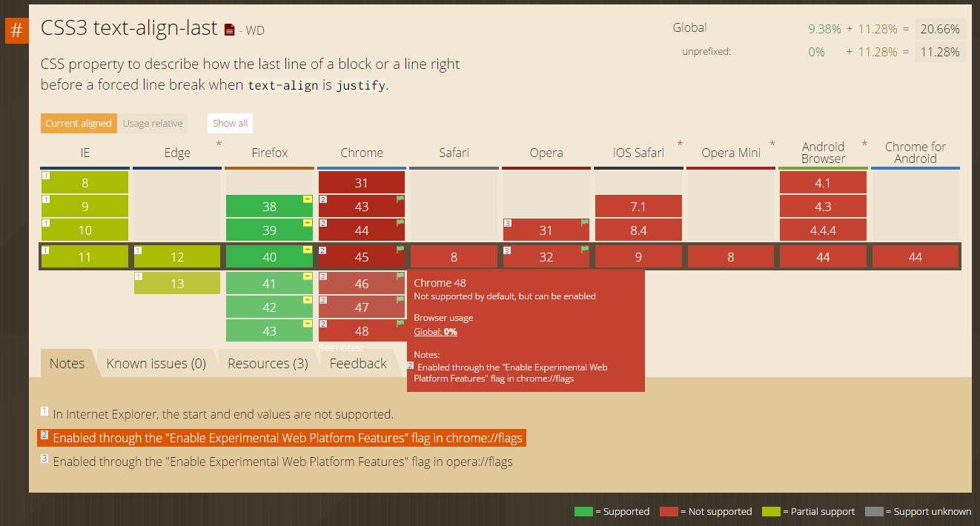Viewport: 980px width, 526px height.
Task: Click the green flag on Chrome 45
Action: pyautogui.click(x=400, y=249)
